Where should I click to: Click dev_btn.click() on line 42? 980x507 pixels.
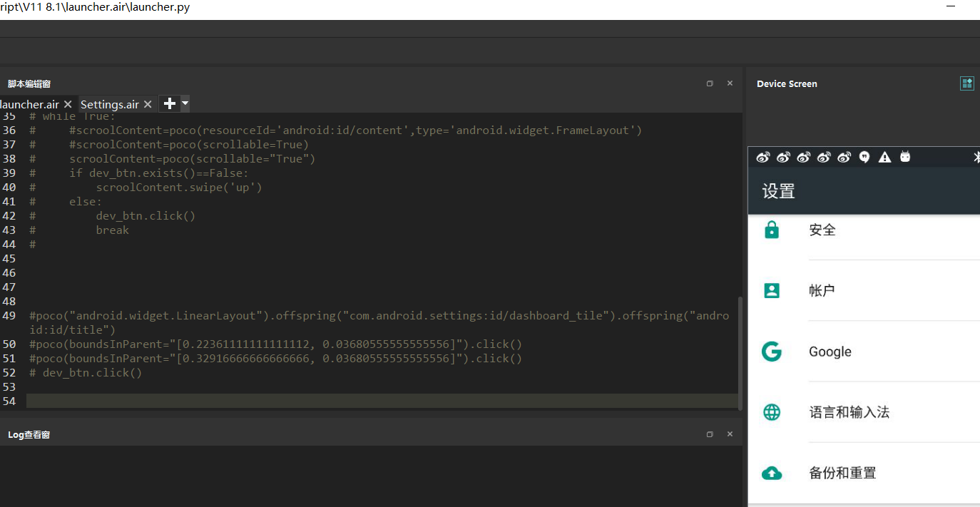(x=146, y=215)
